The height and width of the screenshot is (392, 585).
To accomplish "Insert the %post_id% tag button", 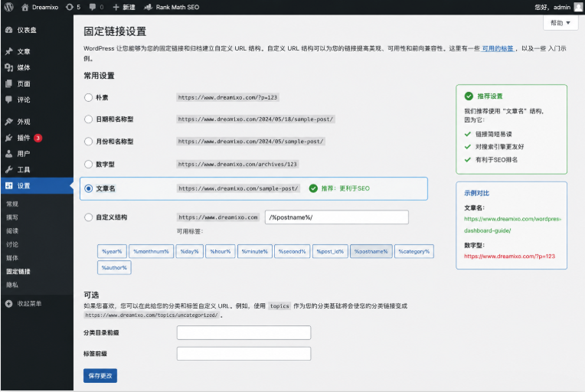I will click(330, 251).
